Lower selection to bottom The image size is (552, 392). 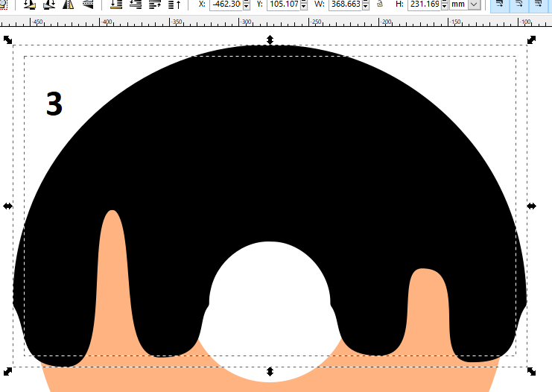click(116, 4)
